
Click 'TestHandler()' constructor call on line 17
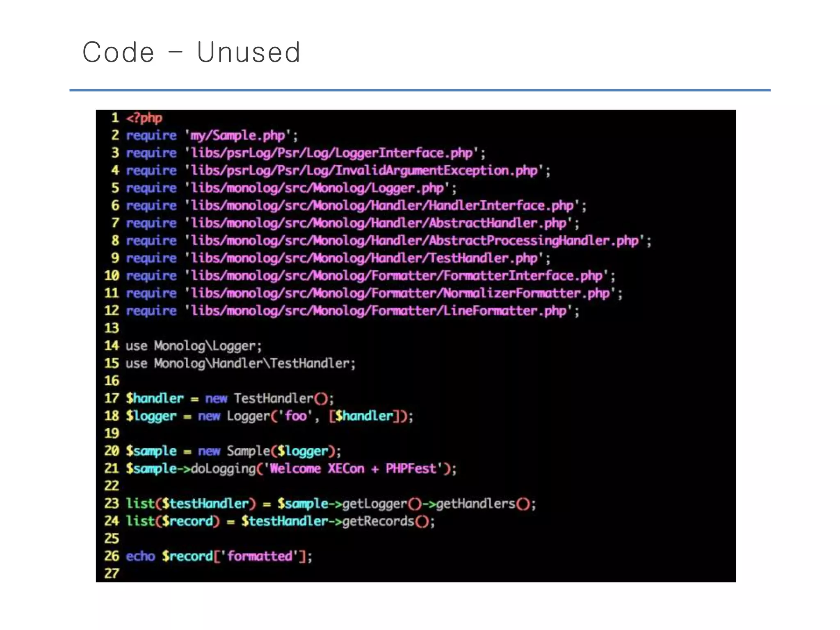(x=281, y=399)
